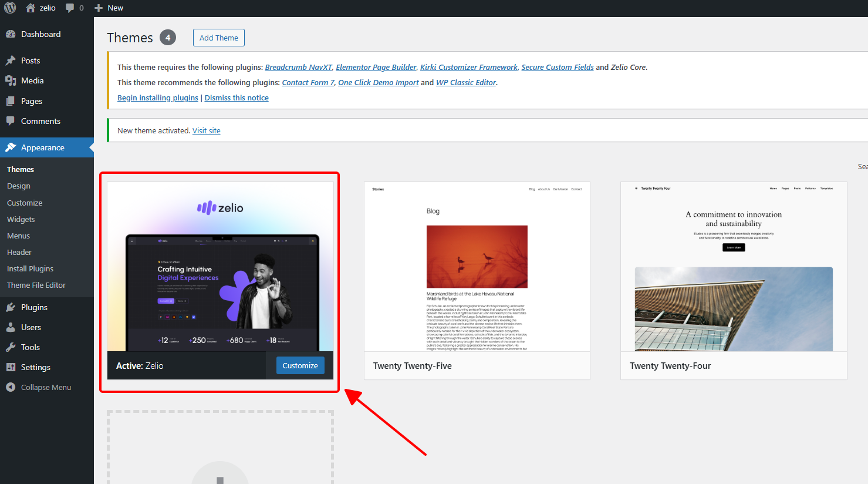
Task: Open Secure Custom Fields link
Action: [558, 67]
